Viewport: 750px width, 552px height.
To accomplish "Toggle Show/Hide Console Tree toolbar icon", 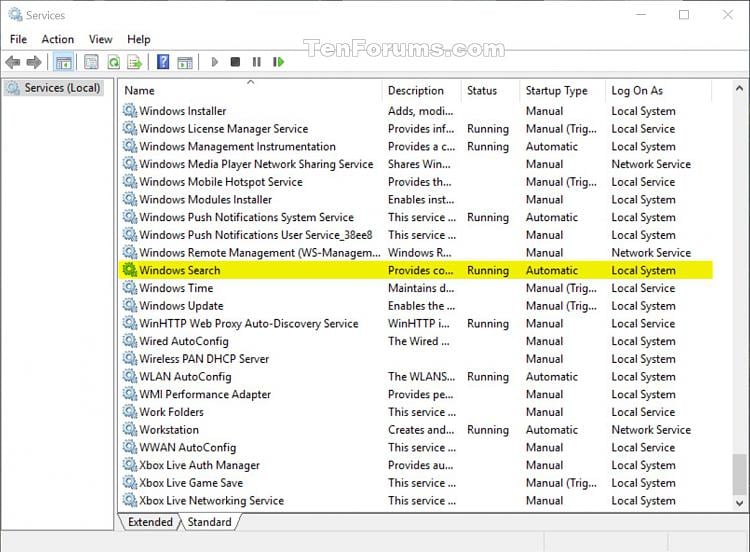I will 63,62.
